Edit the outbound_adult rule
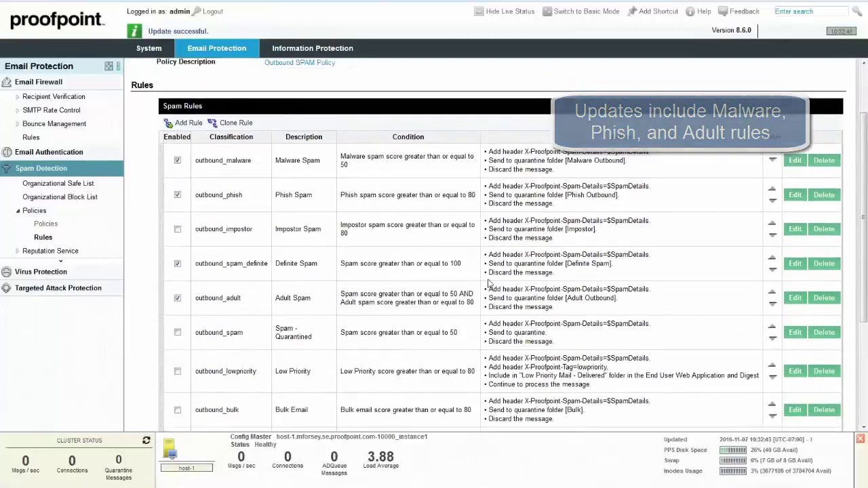 pos(795,298)
